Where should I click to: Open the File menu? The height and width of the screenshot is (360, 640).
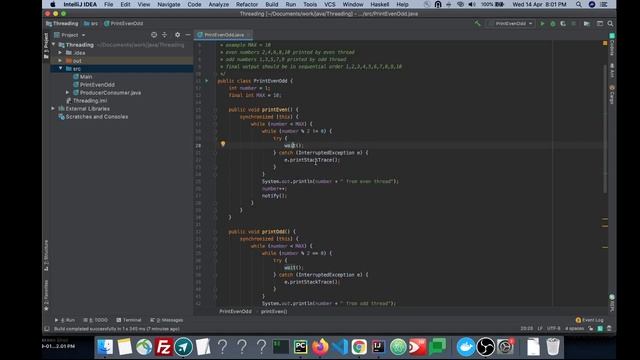[x=109, y=4]
